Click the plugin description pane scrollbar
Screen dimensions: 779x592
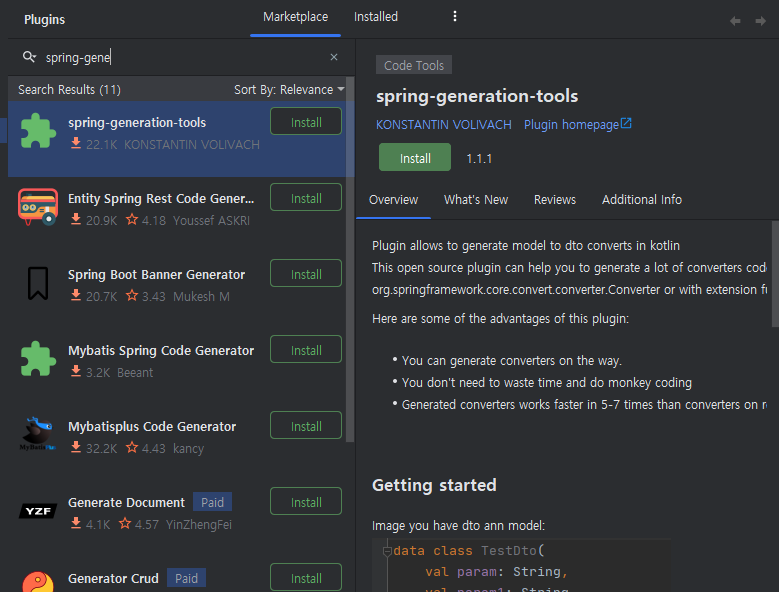[x=775, y=273]
